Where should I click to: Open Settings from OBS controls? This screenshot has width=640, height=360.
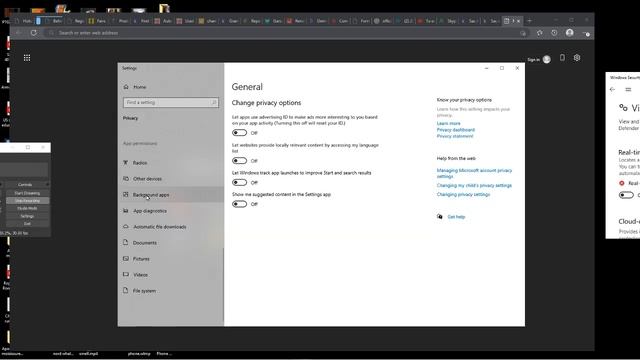[27, 216]
